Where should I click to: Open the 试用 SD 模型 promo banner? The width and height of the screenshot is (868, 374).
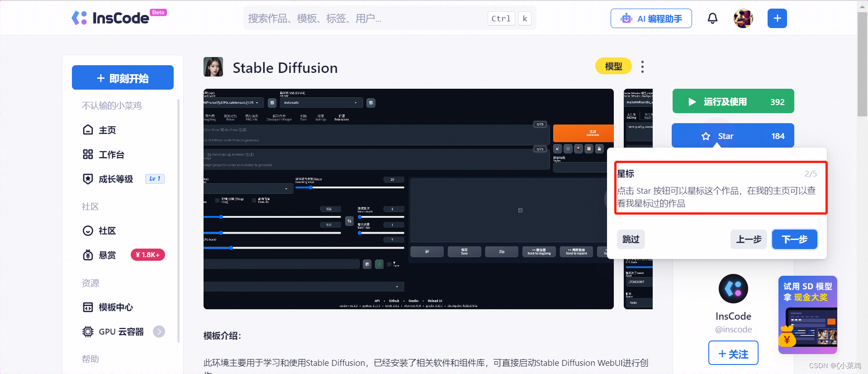point(808,315)
